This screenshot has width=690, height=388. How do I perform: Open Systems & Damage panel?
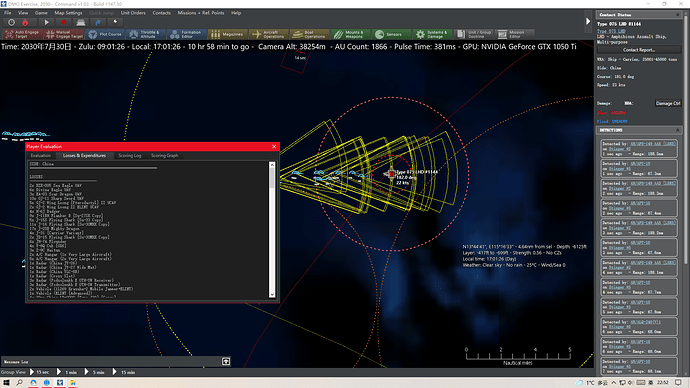tap(432, 34)
